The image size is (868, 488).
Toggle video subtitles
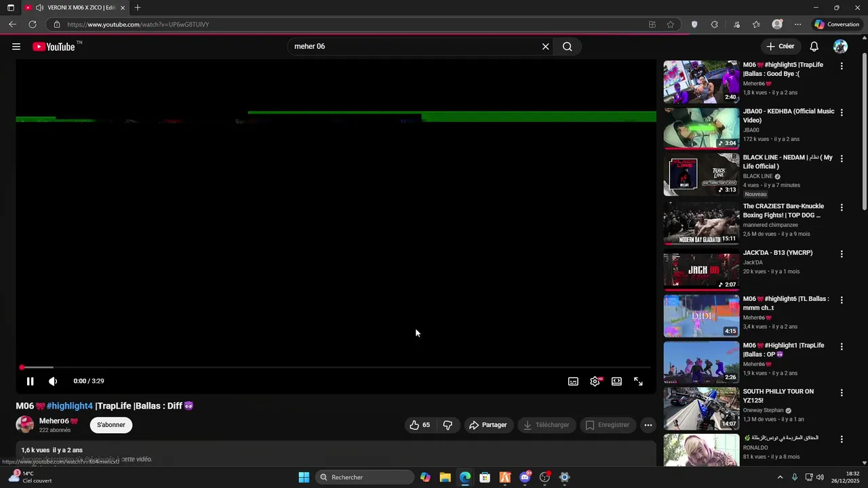(573, 382)
